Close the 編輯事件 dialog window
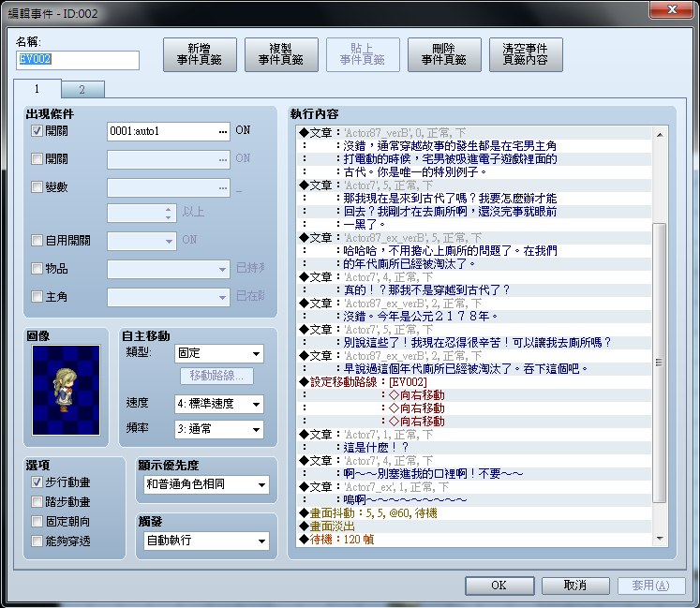The width and height of the screenshot is (700, 608). (x=672, y=9)
